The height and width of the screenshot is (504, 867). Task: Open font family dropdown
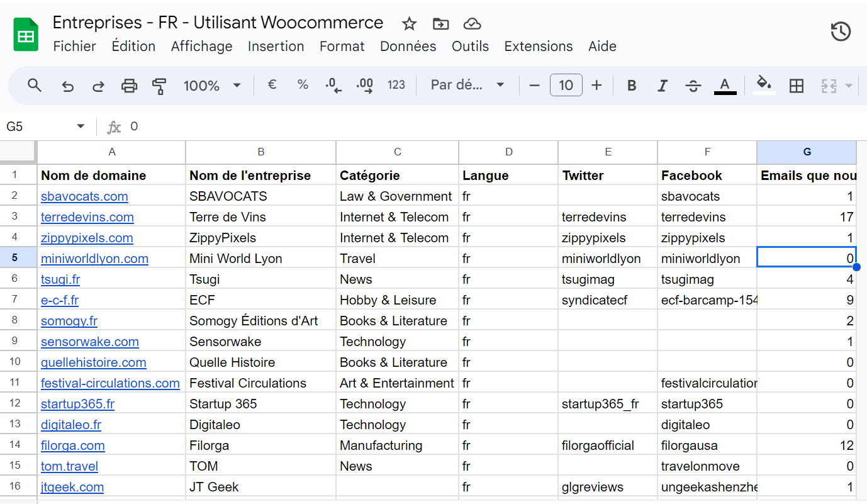(x=467, y=85)
